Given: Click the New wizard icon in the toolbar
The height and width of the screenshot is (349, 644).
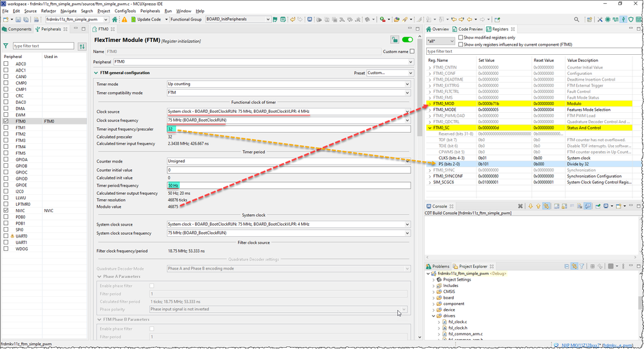Looking at the screenshot, I should (x=6, y=19).
